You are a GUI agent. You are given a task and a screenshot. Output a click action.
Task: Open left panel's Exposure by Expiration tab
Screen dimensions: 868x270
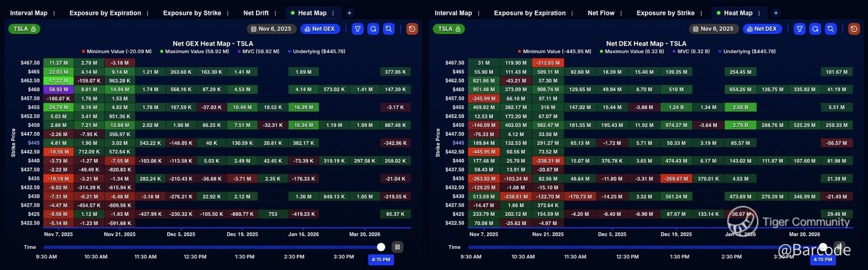pos(105,13)
